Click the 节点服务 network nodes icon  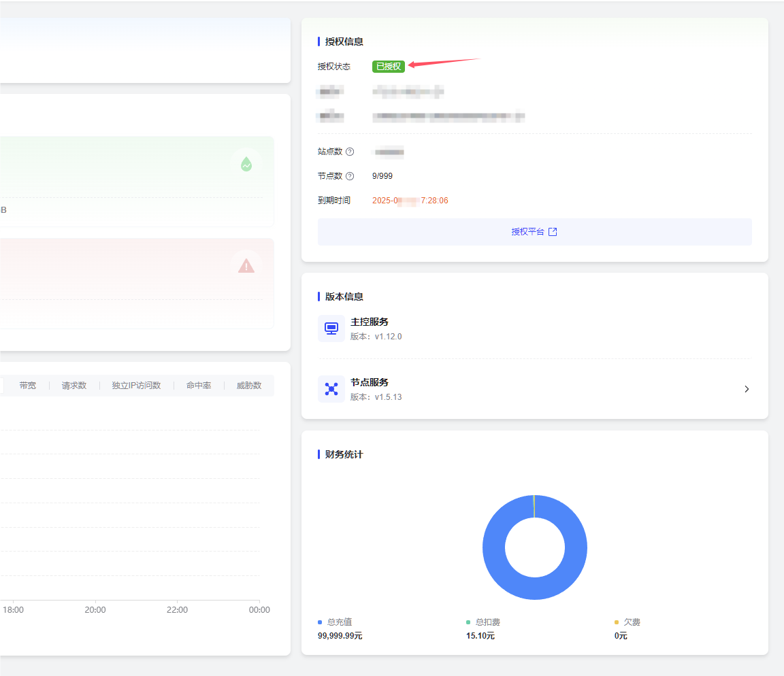point(331,389)
